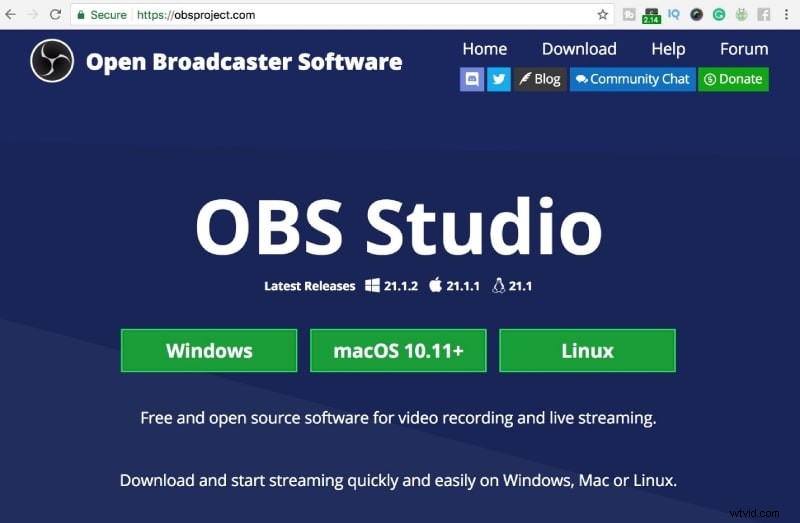Image resolution: width=800 pixels, height=523 pixels.
Task: Go to the Home nav item
Action: coord(485,49)
